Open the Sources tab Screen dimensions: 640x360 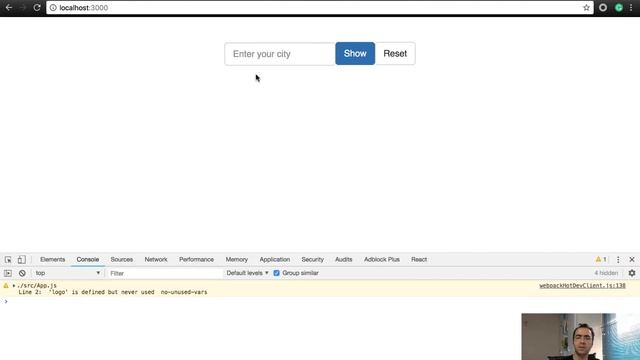[122, 260]
